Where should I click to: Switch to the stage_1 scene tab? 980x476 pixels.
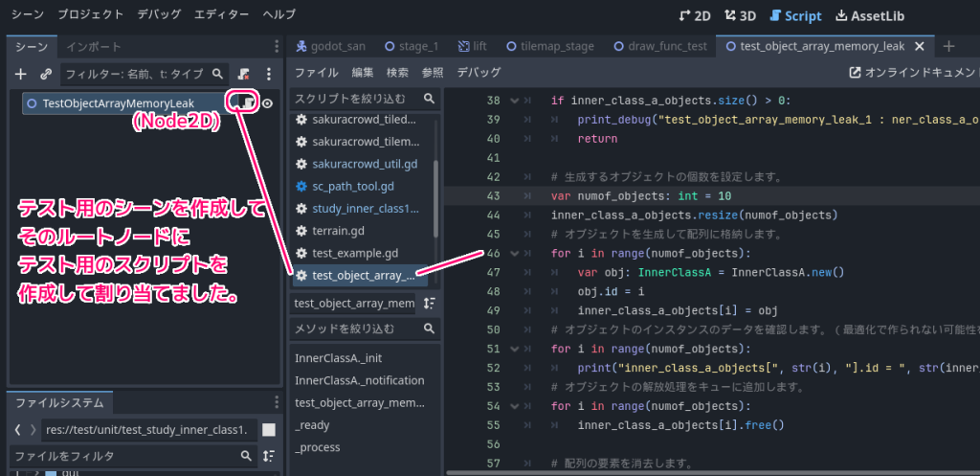412,46
